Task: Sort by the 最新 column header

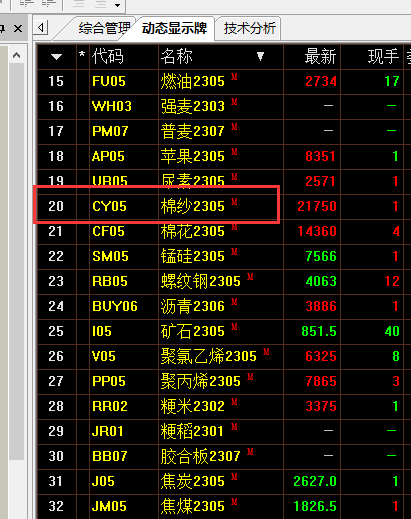Action: (320, 56)
